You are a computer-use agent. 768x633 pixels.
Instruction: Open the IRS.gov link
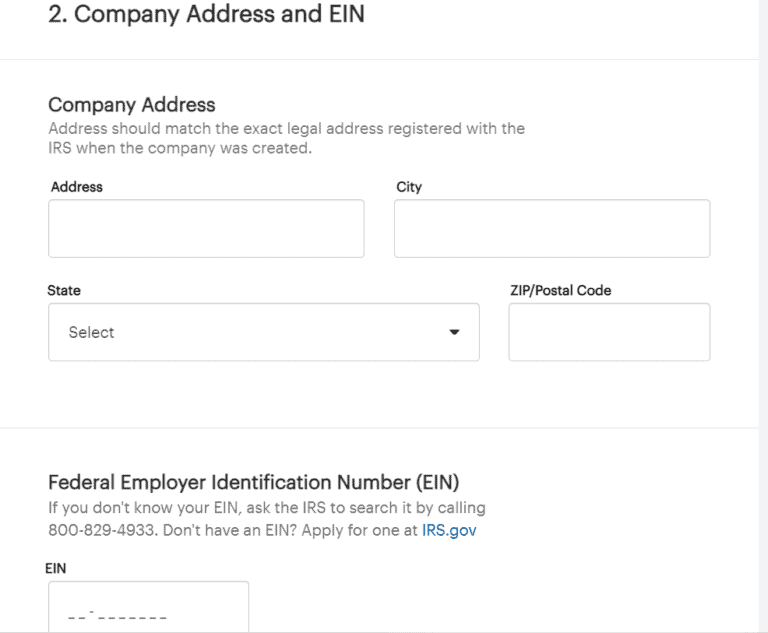point(449,530)
